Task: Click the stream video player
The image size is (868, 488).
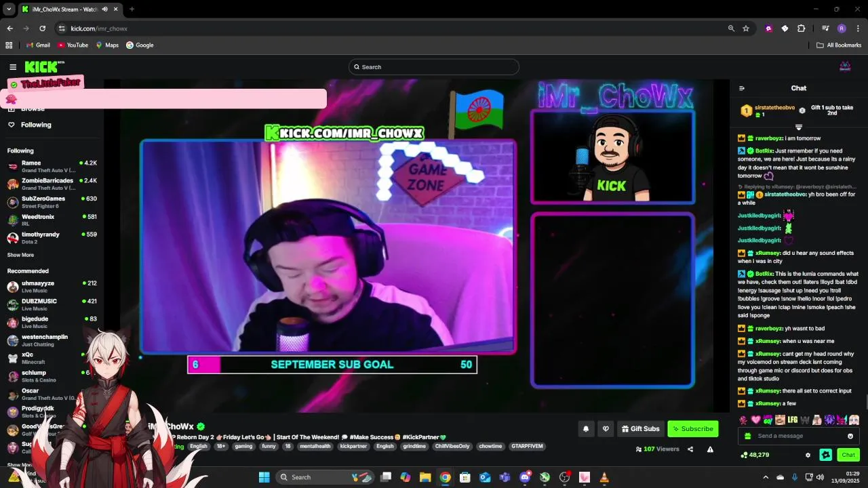Action: click(x=416, y=245)
